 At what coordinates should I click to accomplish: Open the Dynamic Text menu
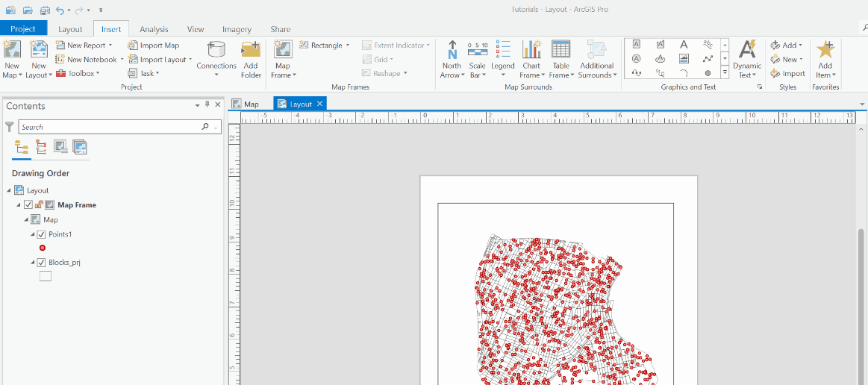tap(747, 59)
